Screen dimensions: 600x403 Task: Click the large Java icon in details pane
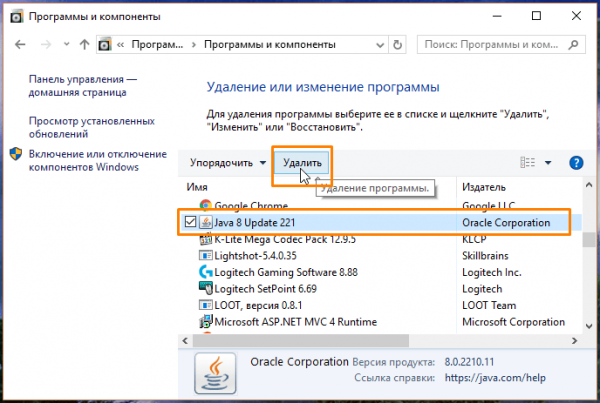(215, 374)
